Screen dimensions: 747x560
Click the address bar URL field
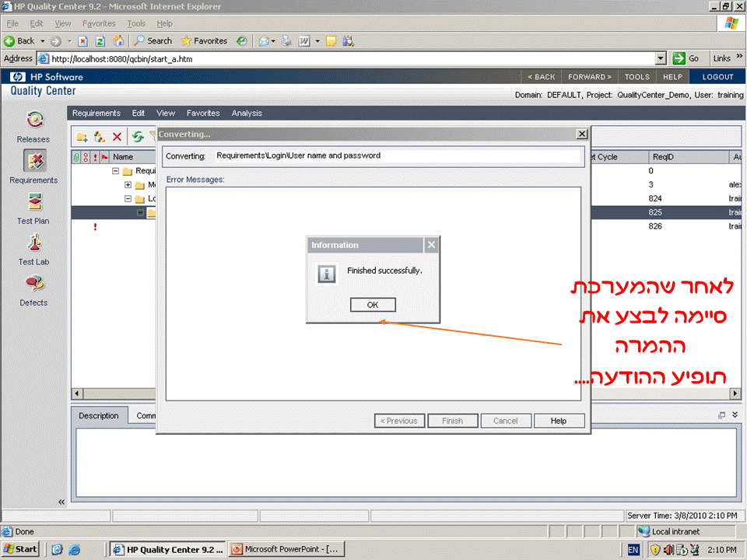pos(352,58)
